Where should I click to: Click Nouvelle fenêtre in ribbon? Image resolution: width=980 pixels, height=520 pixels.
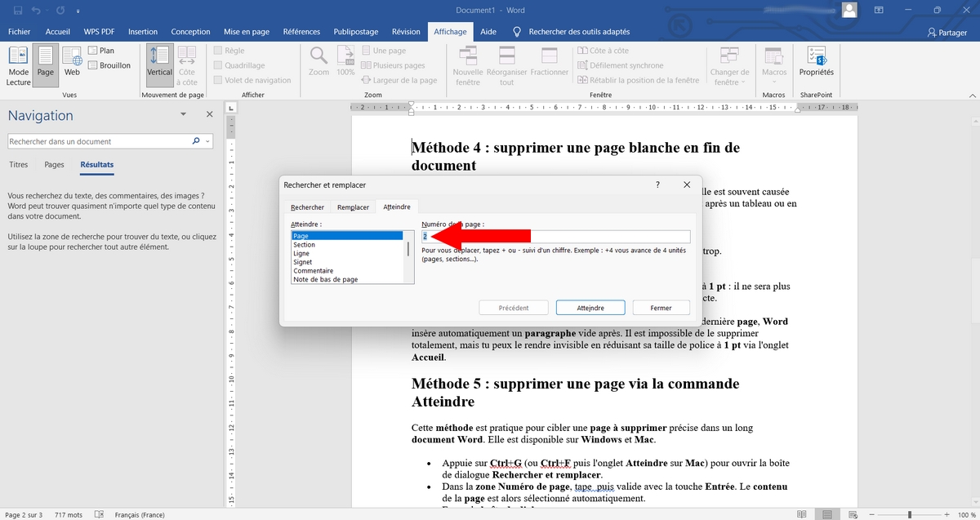tap(468, 66)
